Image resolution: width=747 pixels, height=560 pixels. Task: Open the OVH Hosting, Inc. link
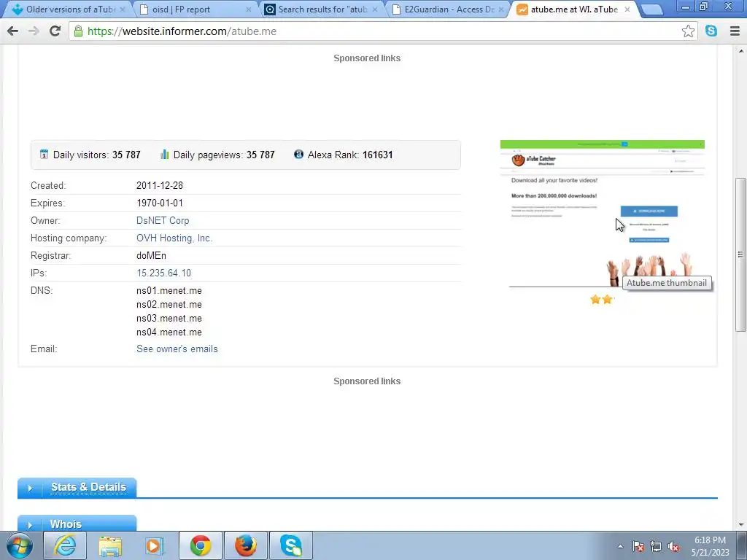click(x=174, y=238)
